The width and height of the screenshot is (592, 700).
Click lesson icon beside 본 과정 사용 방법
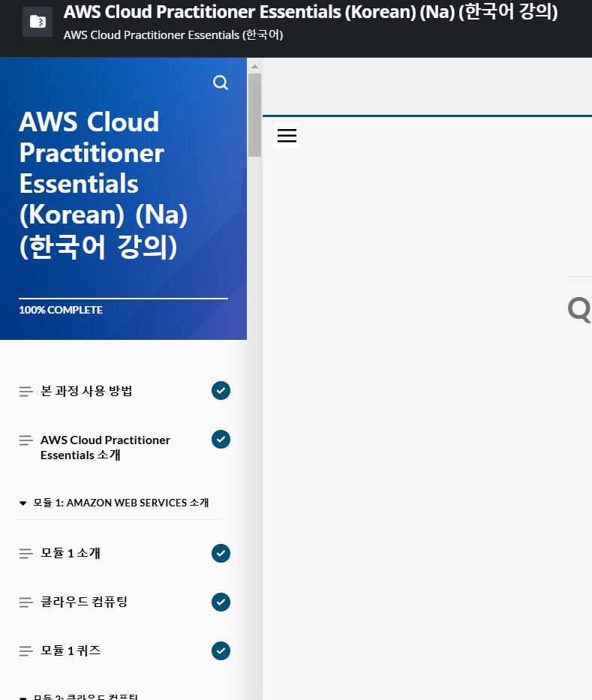point(26,392)
